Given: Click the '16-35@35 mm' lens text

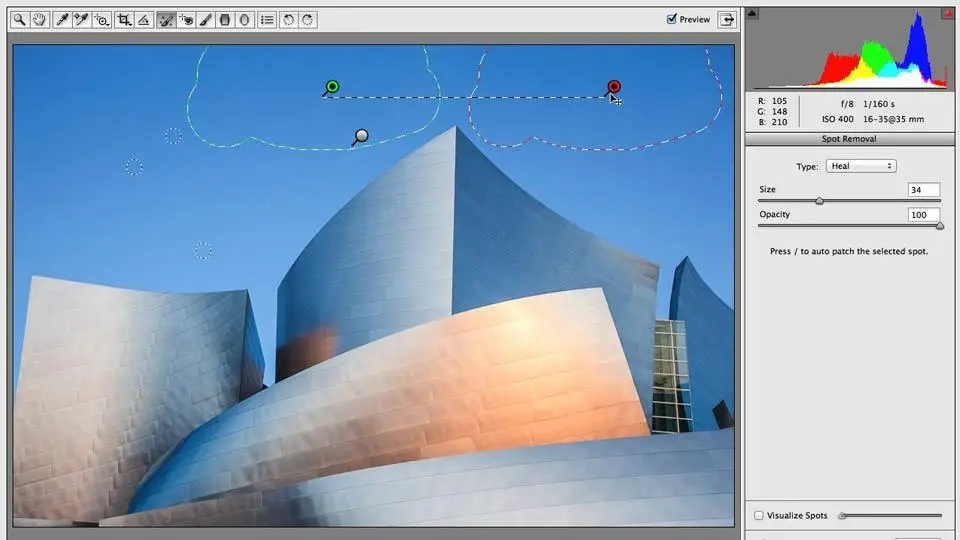Looking at the screenshot, I should click(x=893, y=119).
